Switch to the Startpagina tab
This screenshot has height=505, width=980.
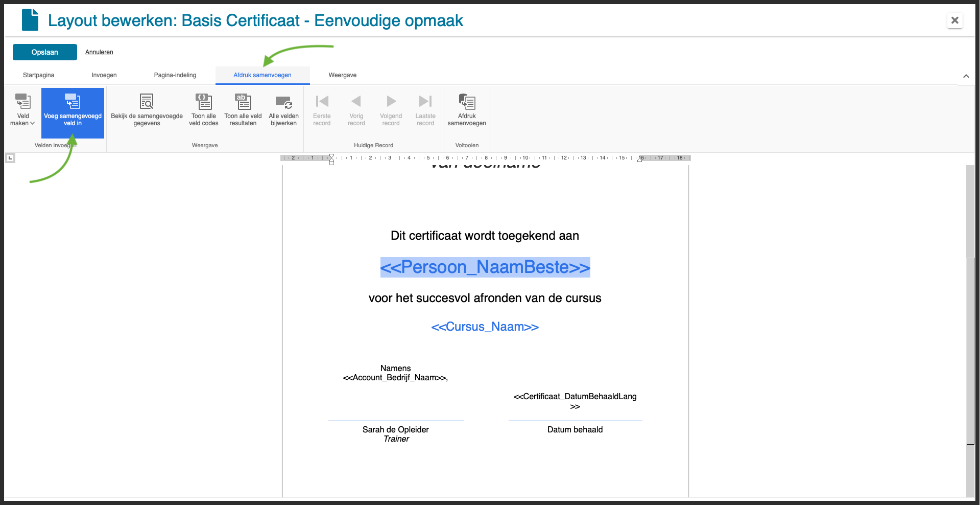coord(38,75)
